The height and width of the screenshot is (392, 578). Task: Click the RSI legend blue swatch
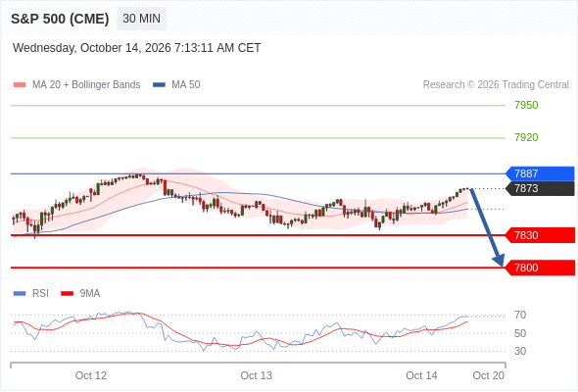pos(20,294)
